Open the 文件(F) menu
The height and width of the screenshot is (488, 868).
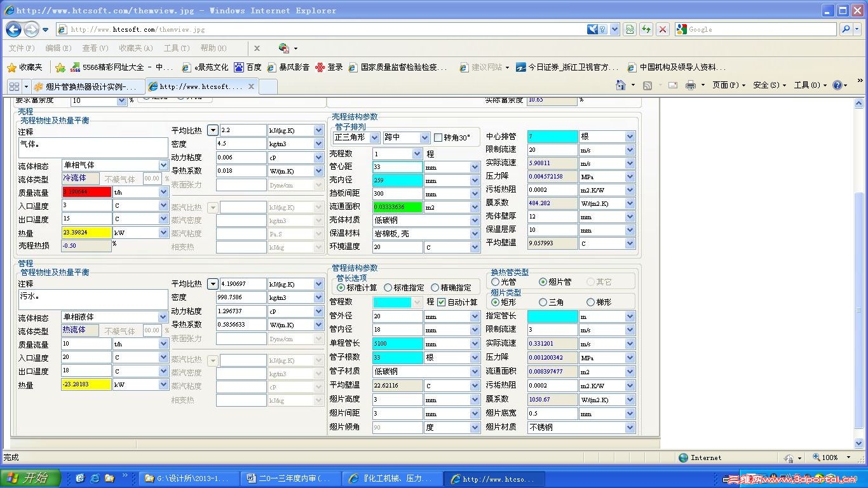point(22,48)
